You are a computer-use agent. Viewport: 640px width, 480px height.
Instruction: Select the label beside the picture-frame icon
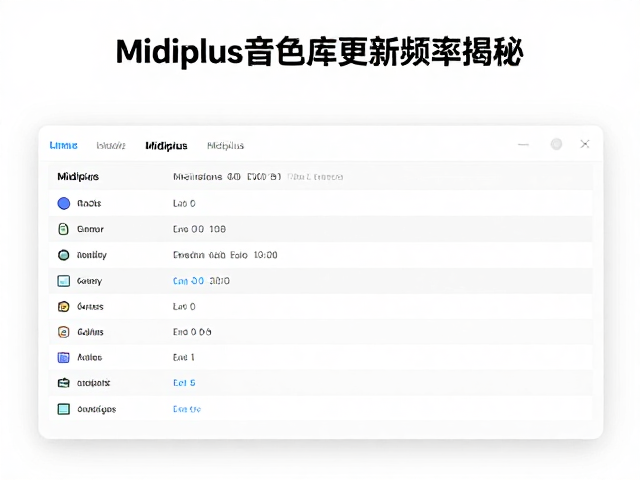click(89, 281)
